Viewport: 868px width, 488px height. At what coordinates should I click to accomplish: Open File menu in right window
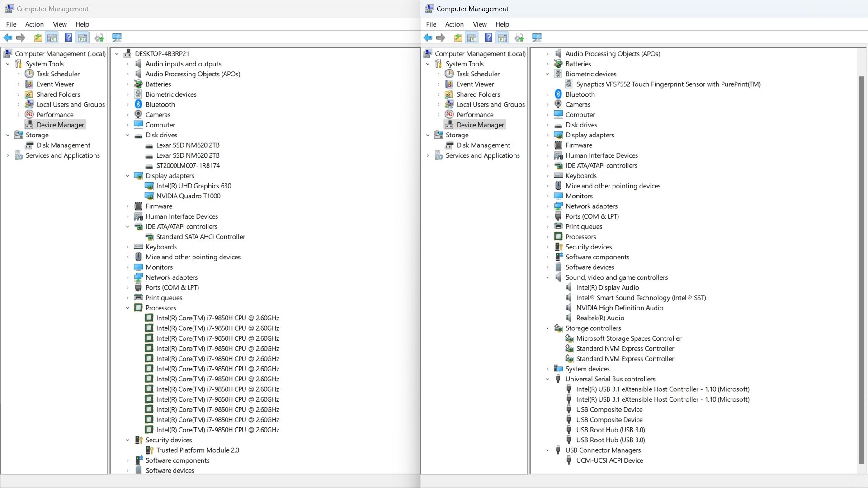click(x=431, y=24)
